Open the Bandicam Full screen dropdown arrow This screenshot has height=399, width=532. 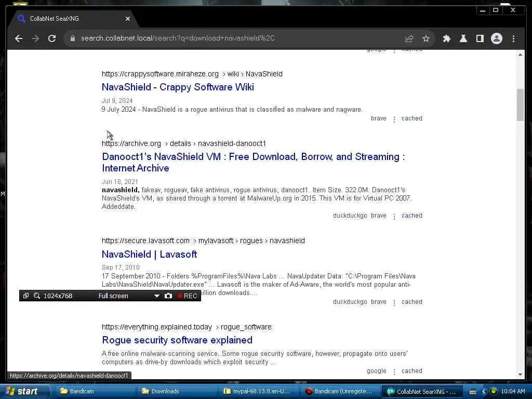point(157,296)
